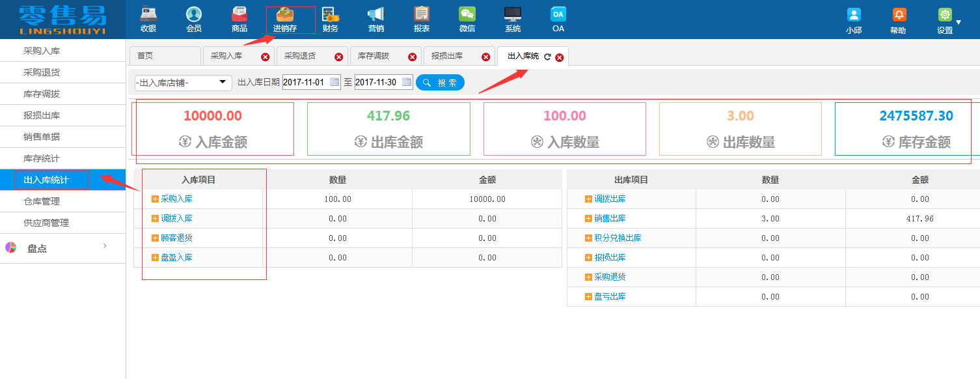The height and width of the screenshot is (379, 980).
Task: Open the 收银 cashier module
Action: click(148, 20)
